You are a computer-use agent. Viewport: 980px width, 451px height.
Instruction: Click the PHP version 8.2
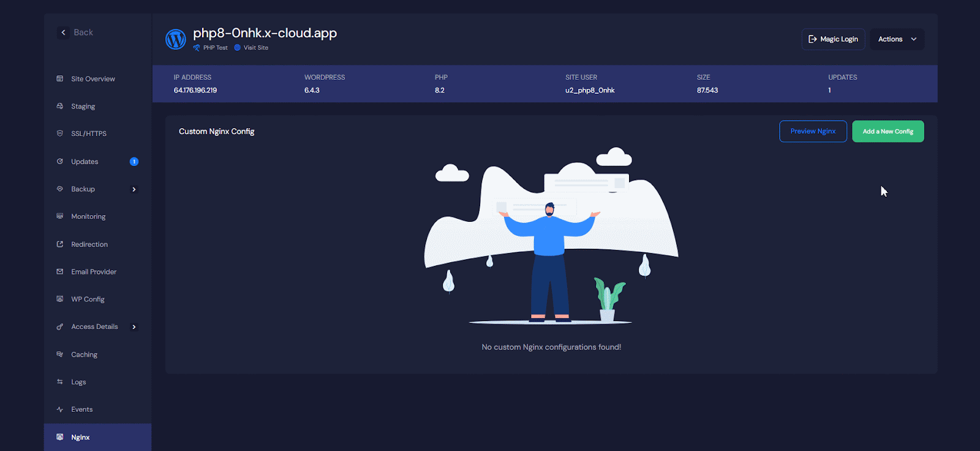click(x=440, y=90)
